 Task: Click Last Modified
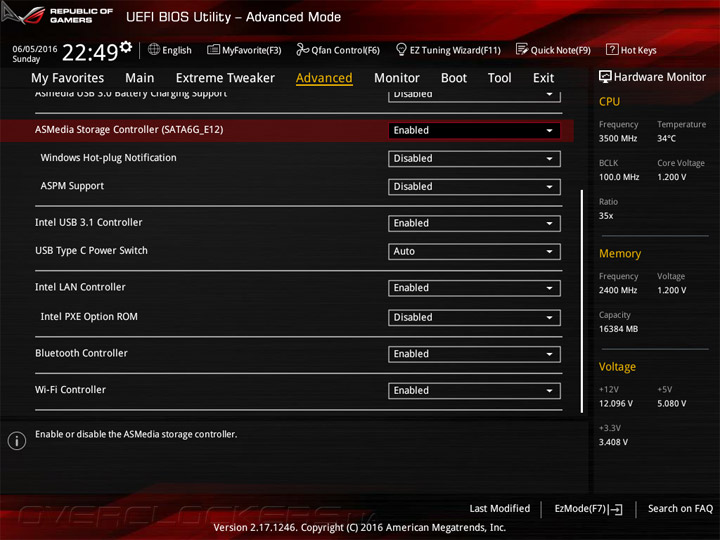[500, 509]
